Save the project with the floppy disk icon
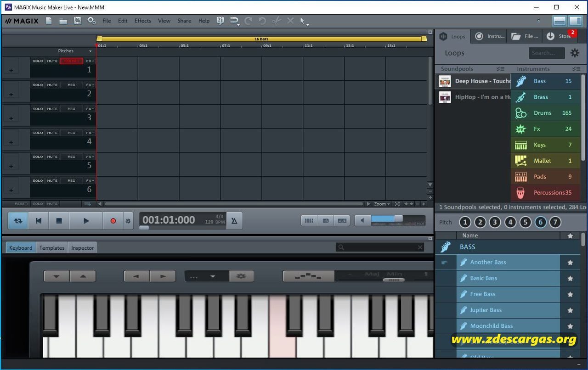This screenshot has height=370, width=588. pos(77,21)
